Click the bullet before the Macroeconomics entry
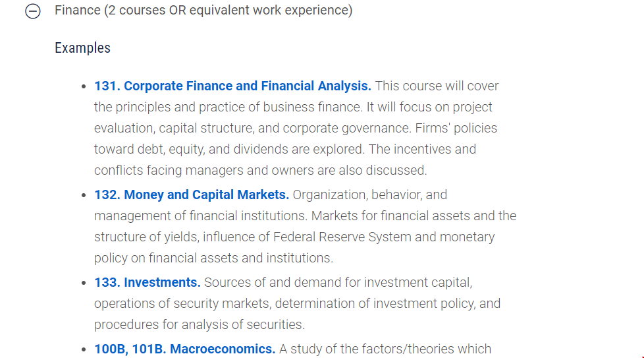This screenshot has width=644, height=358. point(84,349)
